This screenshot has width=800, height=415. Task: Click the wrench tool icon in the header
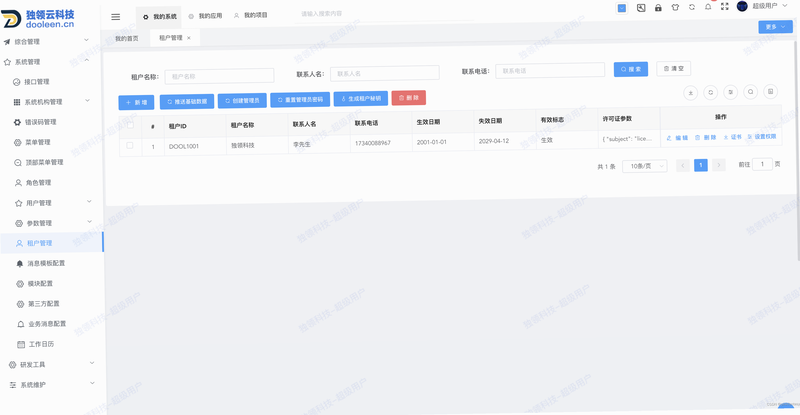pyautogui.click(x=641, y=8)
